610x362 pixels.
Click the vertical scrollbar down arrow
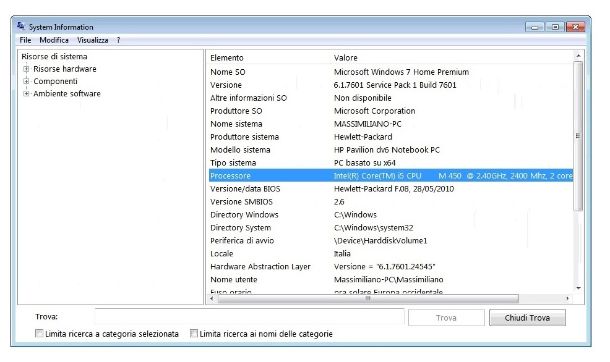578,288
